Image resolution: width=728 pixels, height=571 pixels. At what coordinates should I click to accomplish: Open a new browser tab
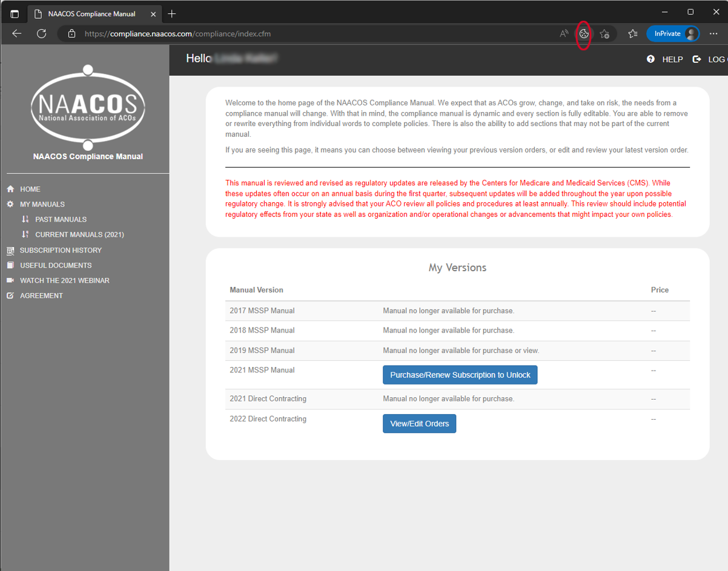click(x=172, y=13)
